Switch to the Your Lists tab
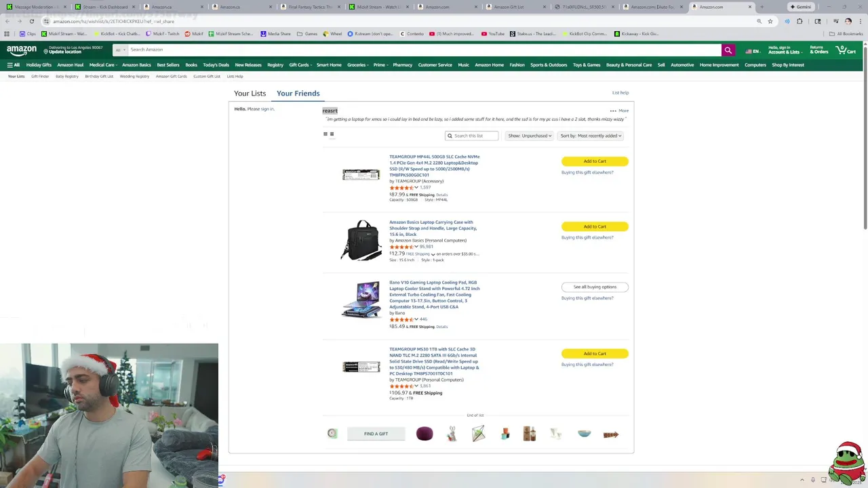Screen dimensions: 868x488 point(250,93)
